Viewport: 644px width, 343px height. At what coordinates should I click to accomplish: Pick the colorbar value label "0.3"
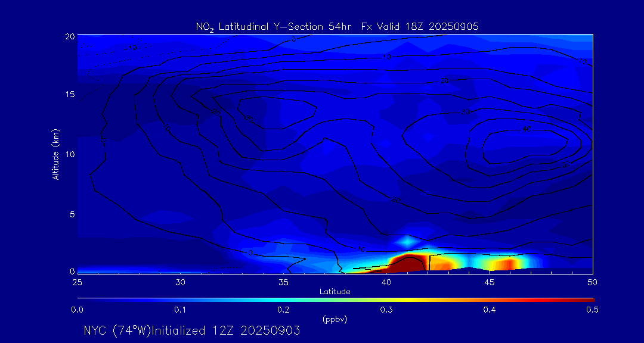click(386, 310)
